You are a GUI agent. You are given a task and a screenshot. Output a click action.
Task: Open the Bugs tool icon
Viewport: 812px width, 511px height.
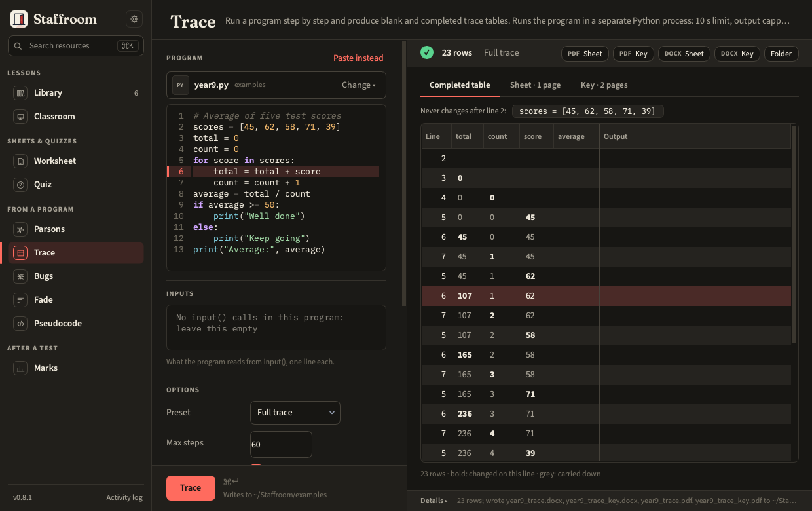click(21, 276)
